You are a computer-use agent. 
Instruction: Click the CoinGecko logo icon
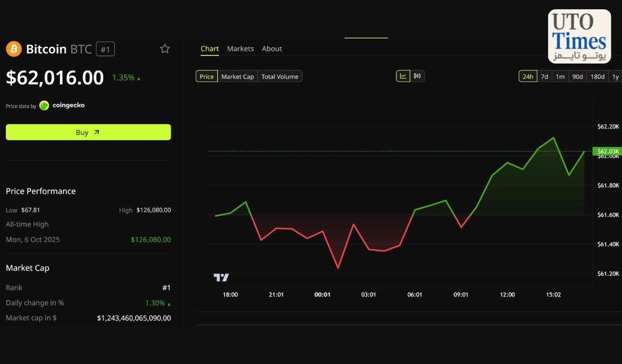[x=44, y=105]
